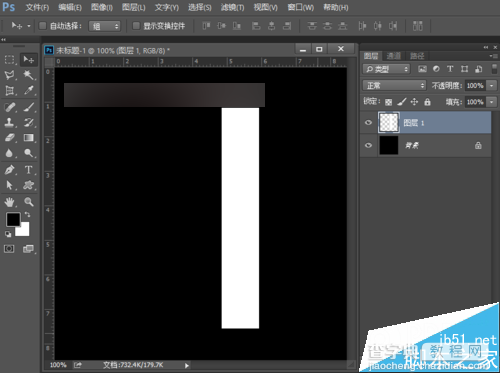Switch to the 通道 tab
The image size is (500, 373).
(x=394, y=56)
